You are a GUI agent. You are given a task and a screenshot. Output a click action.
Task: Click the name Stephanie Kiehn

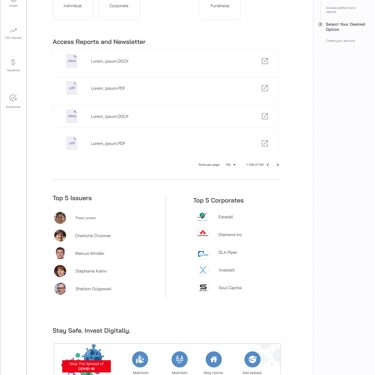[91, 271]
